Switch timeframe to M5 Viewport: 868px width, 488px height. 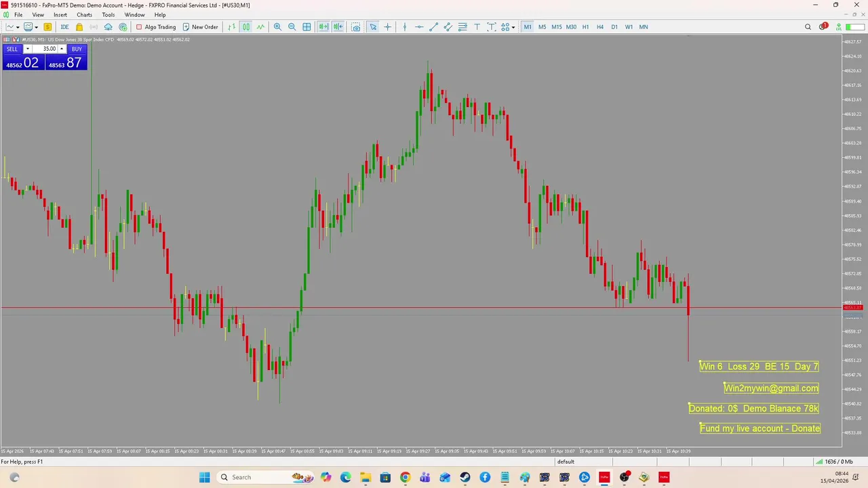point(542,27)
